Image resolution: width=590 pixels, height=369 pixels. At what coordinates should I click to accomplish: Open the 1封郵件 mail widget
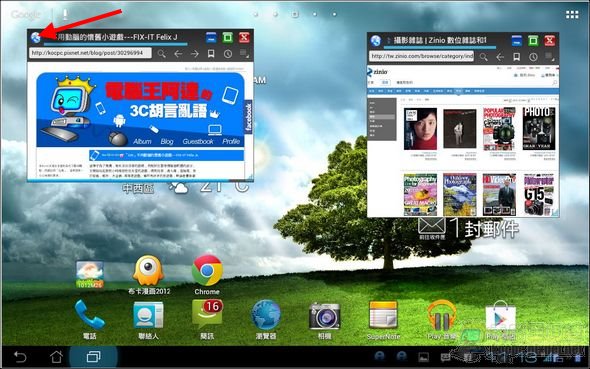[468, 228]
